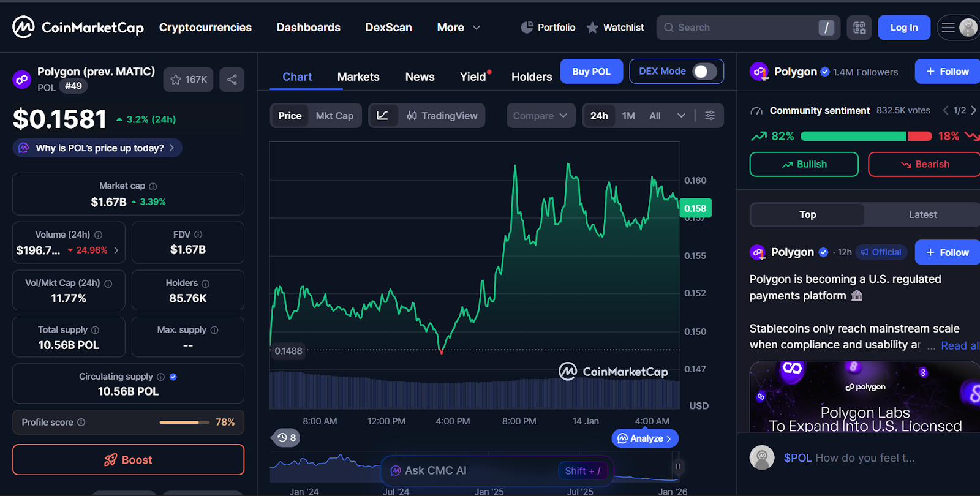The width and height of the screenshot is (980, 496).
Task: Open the More menu in navigation
Action: 458,28
